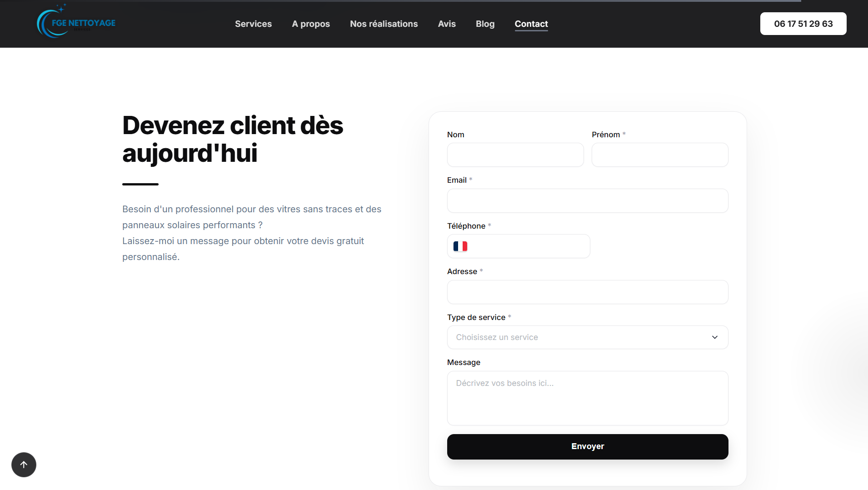The image size is (868, 490).
Task: Open Nos réalisations in the navigation
Action: [x=384, y=24]
